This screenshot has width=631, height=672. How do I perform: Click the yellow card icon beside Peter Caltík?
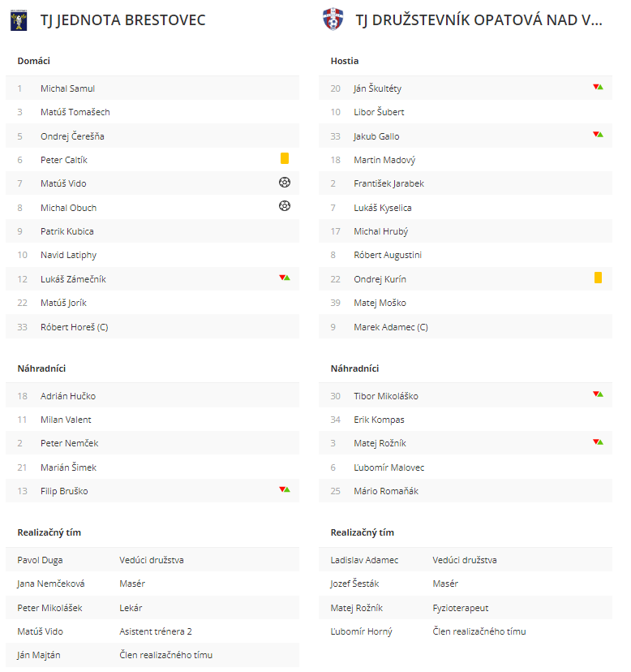[x=285, y=158]
